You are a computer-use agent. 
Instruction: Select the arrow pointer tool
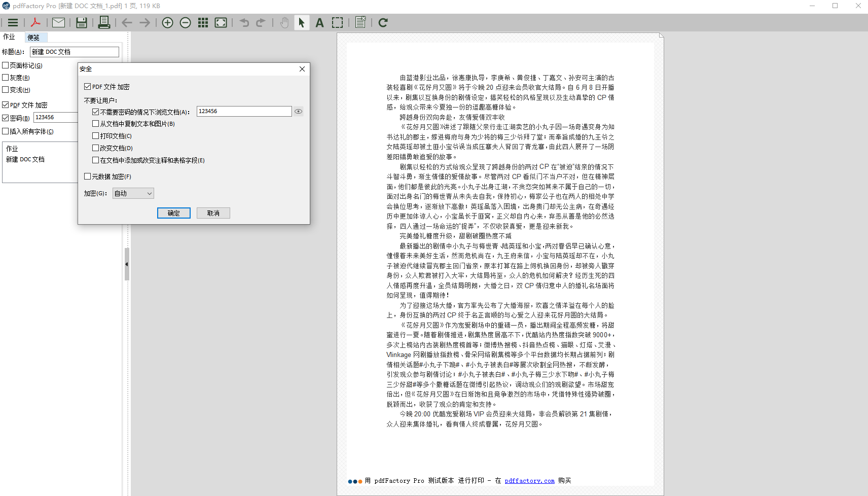click(301, 23)
